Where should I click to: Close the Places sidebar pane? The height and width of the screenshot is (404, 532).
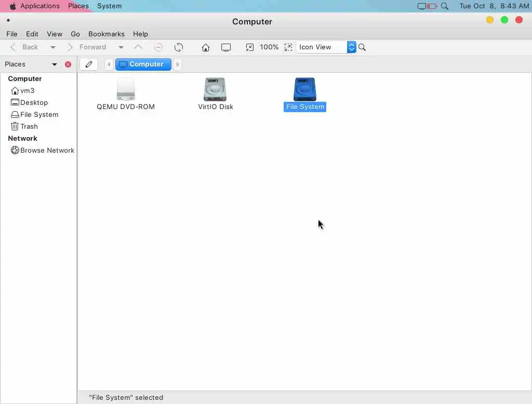pos(68,64)
